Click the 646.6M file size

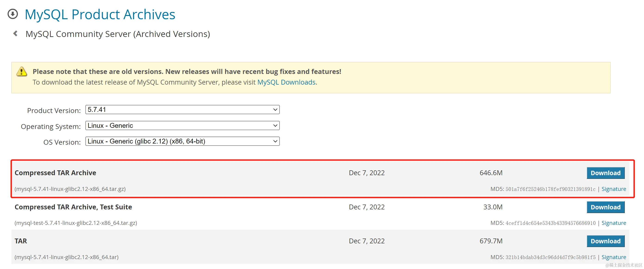(x=491, y=173)
